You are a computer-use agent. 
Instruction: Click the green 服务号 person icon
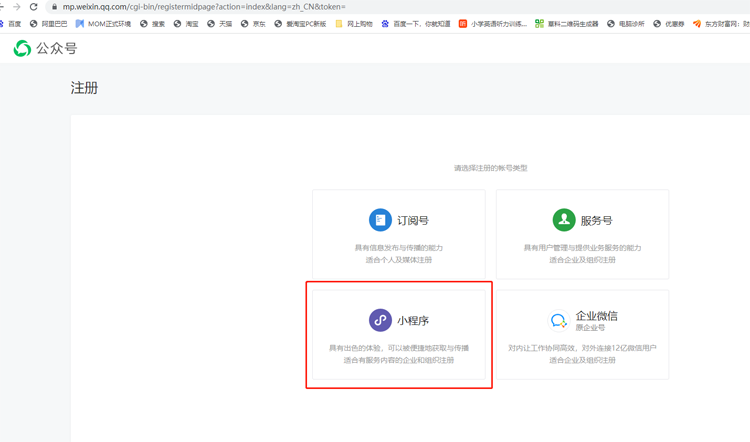(564, 220)
